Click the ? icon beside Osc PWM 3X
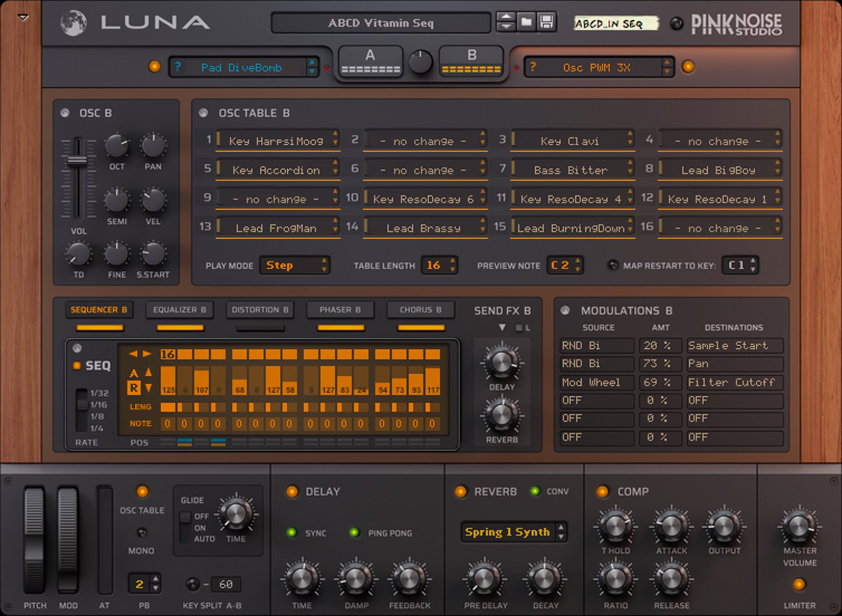Image resolution: width=842 pixels, height=616 pixels. 532,67
